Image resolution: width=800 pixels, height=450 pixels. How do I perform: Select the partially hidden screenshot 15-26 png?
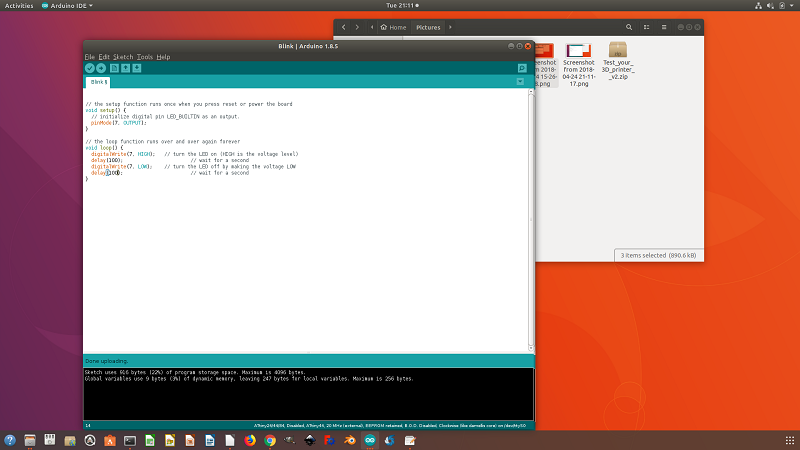click(545, 65)
